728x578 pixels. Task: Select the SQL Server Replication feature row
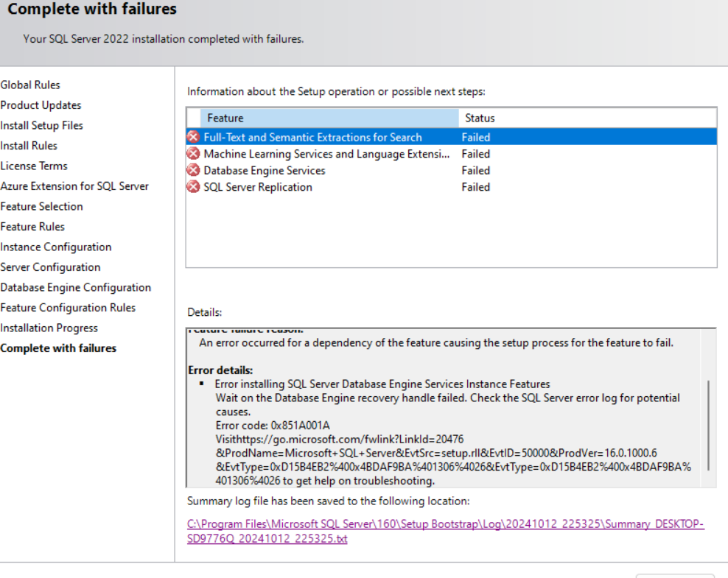pos(451,187)
